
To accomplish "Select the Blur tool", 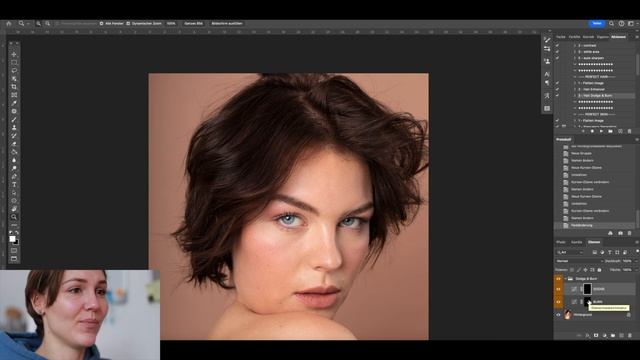I will point(14,160).
